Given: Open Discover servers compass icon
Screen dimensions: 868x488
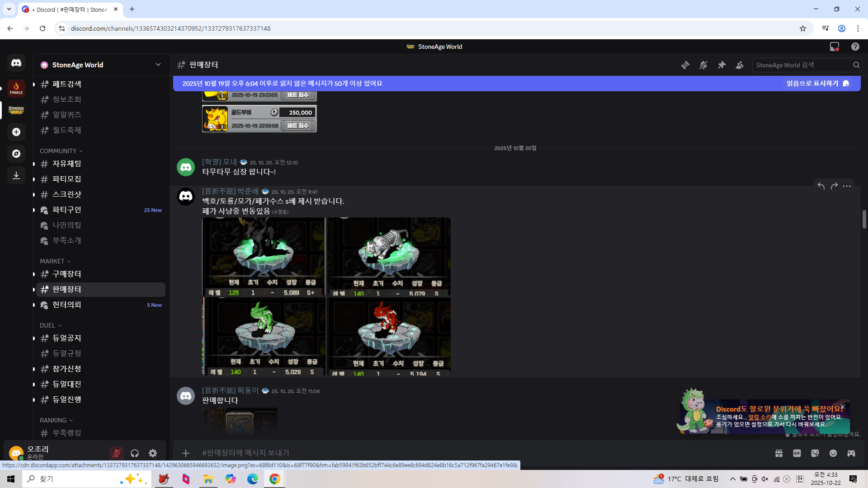Looking at the screenshot, I should pos(16,154).
